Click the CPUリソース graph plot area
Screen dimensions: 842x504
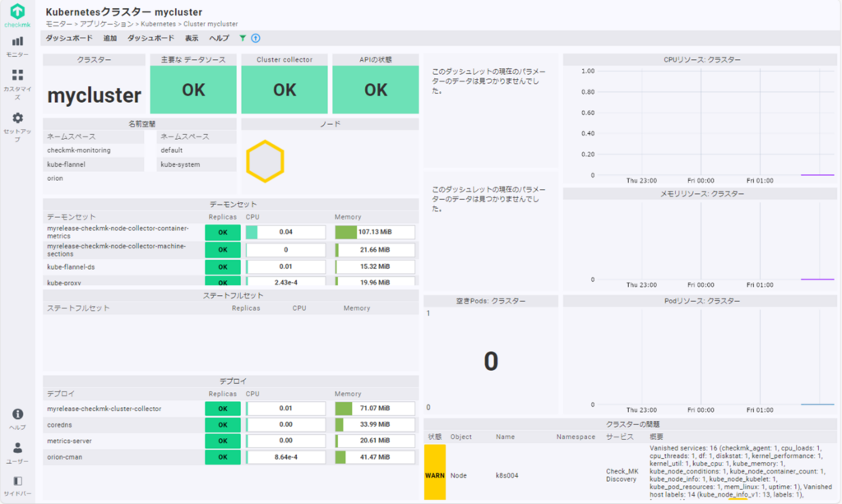click(x=717, y=123)
